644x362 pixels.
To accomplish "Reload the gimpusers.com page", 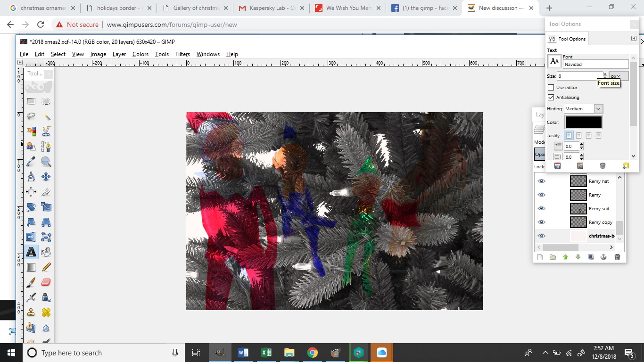I will [x=41, y=25].
